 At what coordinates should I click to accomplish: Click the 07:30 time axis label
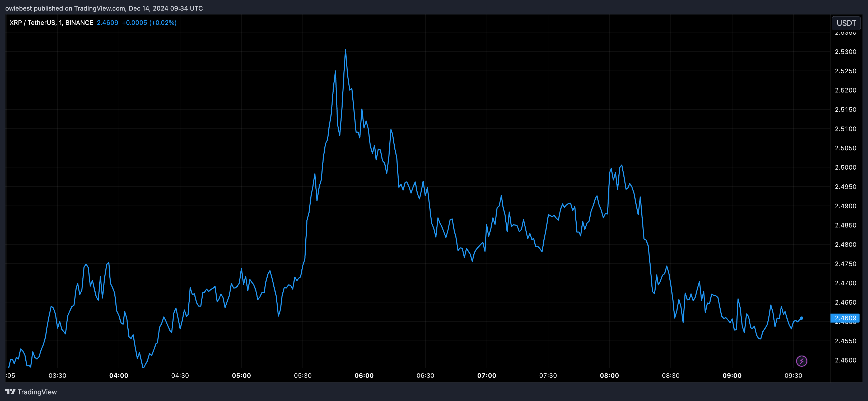tap(548, 375)
